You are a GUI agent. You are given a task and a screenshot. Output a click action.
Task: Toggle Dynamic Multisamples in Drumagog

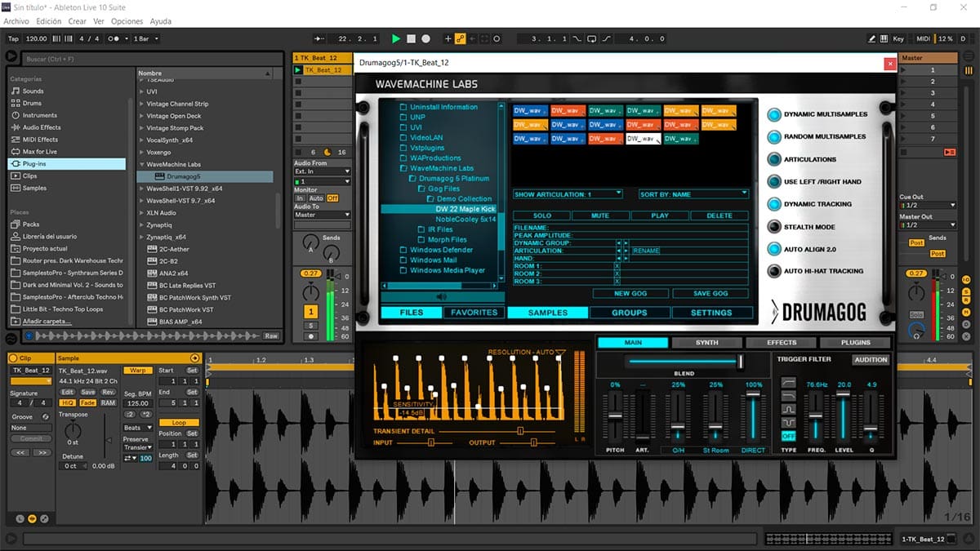(x=773, y=114)
